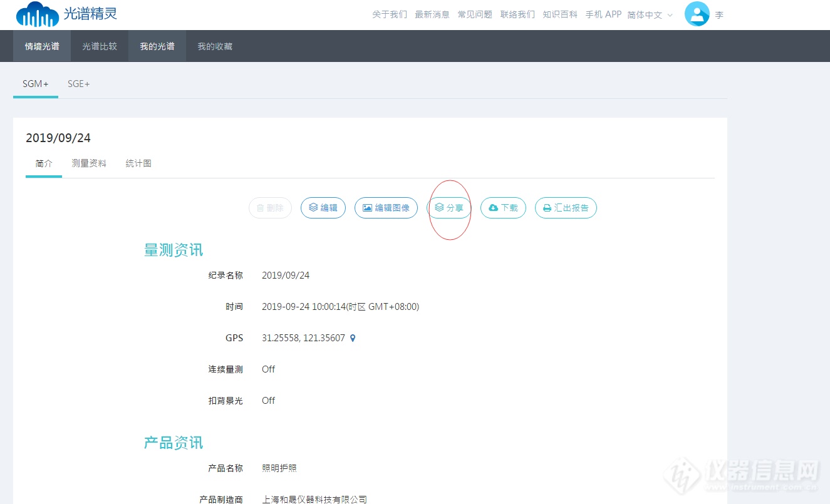
Task: Open the 简体中文 language dropdown
Action: [x=650, y=14]
